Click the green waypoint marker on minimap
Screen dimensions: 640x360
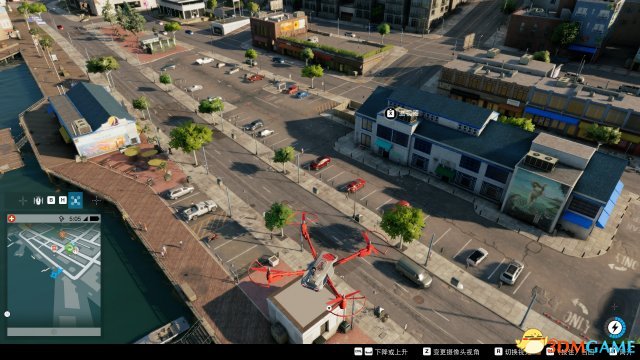[x=69, y=247]
